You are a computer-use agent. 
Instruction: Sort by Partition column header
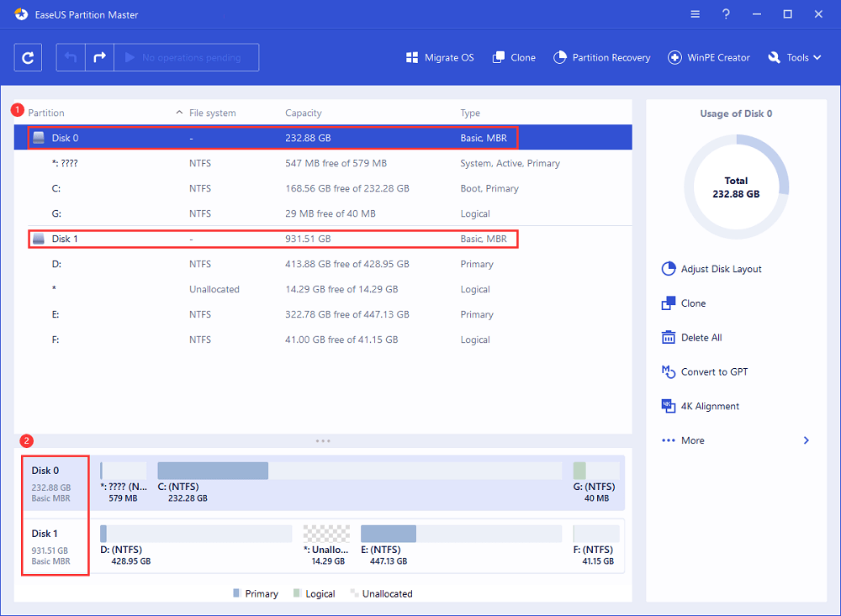point(46,113)
